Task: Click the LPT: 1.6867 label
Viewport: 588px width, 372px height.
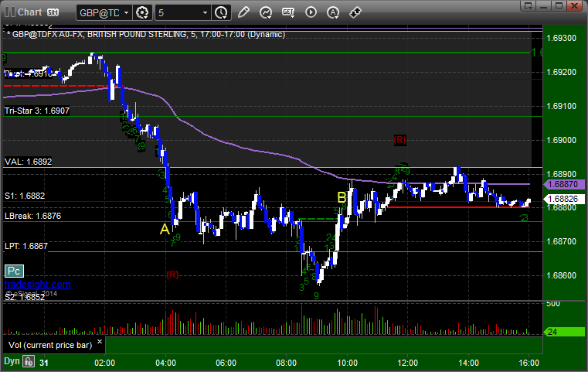Action: point(25,246)
